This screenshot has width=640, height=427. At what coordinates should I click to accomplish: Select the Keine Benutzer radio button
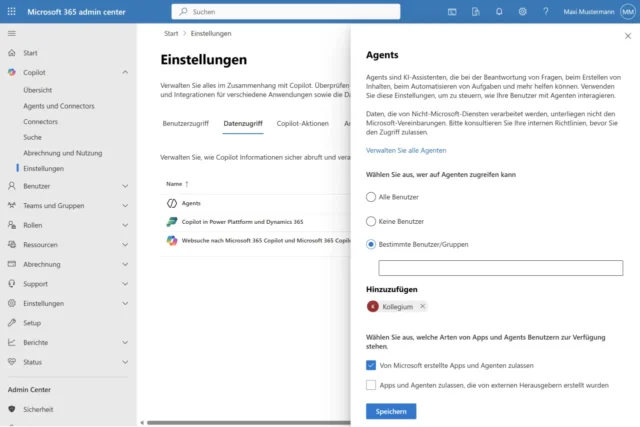(371, 221)
